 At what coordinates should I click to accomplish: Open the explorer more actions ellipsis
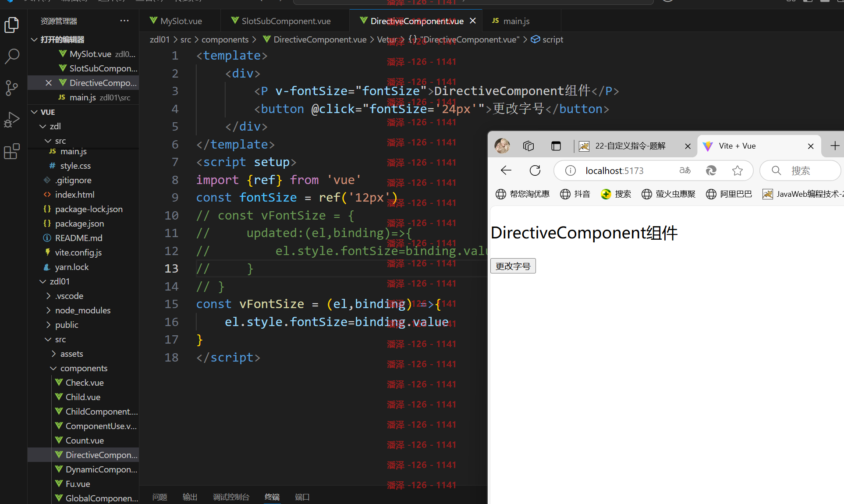(x=124, y=21)
